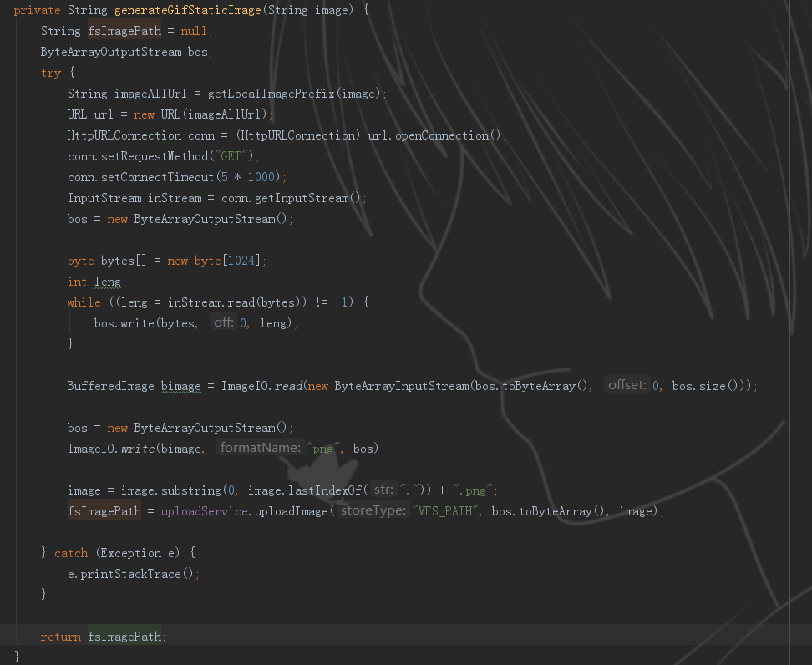Click the private keyword in the method signature
Image resolution: width=812 pixels, height=665 pixels.
[x=37, y=10]
